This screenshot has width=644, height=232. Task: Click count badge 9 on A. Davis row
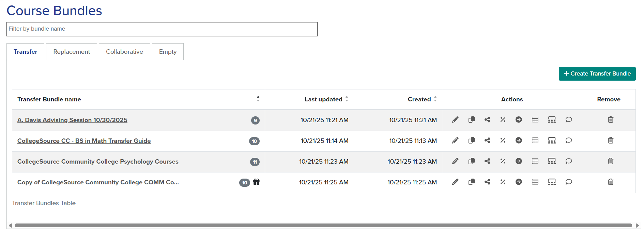pos(255,120)
